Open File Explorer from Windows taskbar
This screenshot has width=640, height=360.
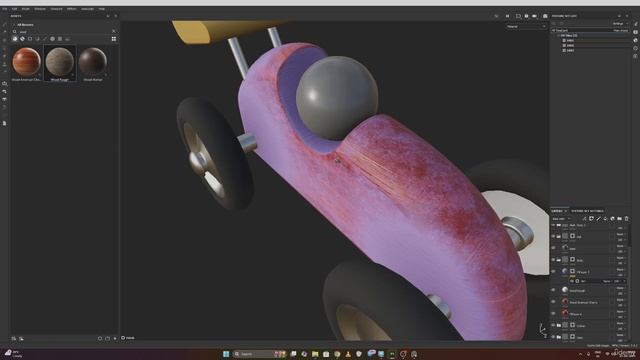[x=315, y=354]
